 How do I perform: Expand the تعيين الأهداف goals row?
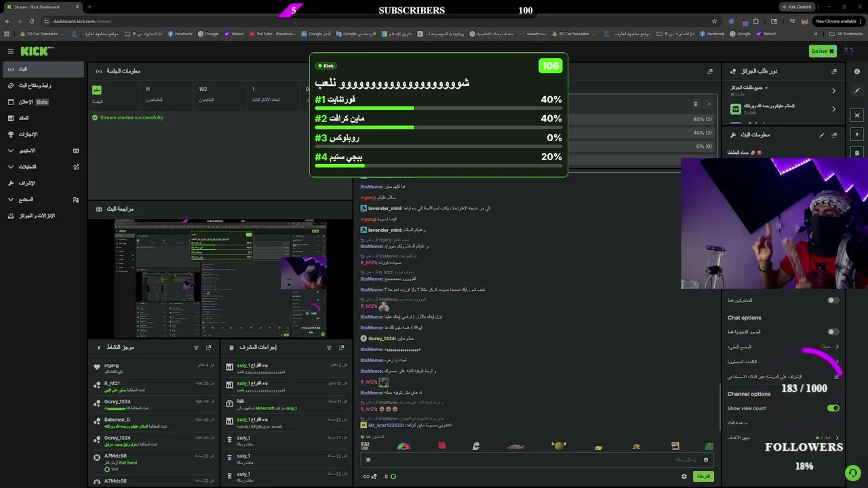783,438
